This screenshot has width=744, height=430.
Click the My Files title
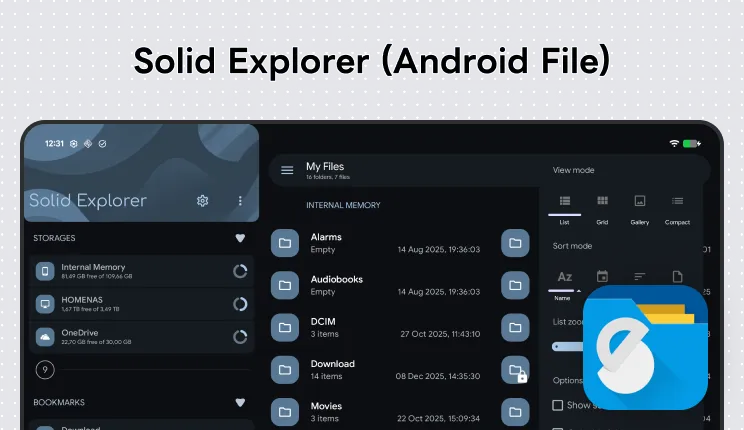coord(325,167)
